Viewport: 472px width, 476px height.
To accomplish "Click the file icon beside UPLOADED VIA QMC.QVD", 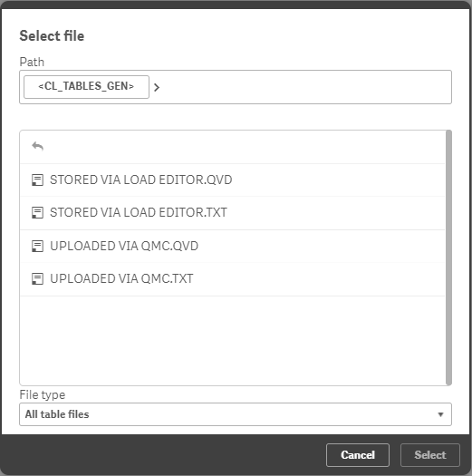I will 38,246.
